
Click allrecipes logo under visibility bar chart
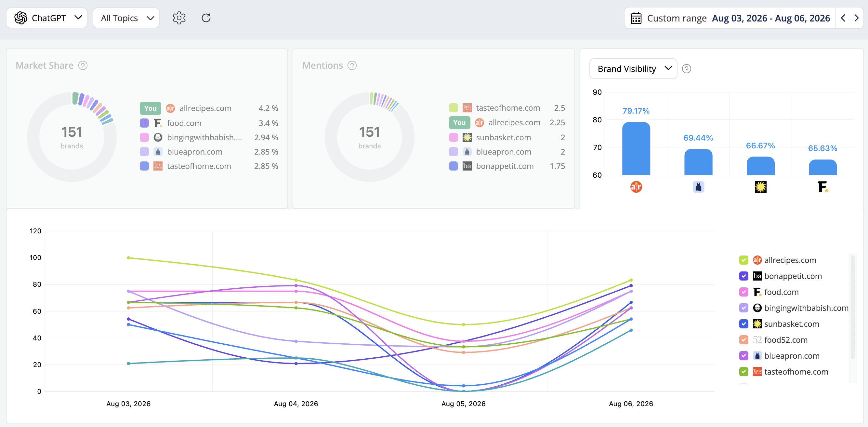[636, 186]
